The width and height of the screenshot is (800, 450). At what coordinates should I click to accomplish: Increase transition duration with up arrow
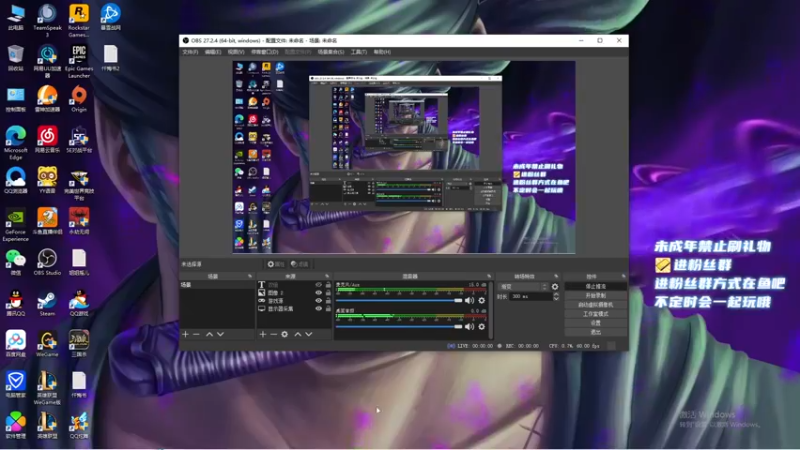(x=556, y=294)
